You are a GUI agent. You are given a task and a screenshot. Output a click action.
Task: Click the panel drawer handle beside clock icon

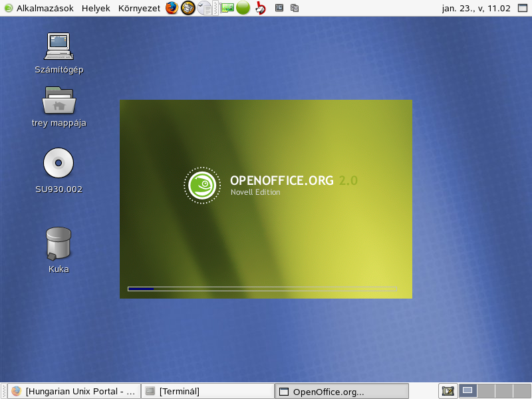click(x=215, y=8)
